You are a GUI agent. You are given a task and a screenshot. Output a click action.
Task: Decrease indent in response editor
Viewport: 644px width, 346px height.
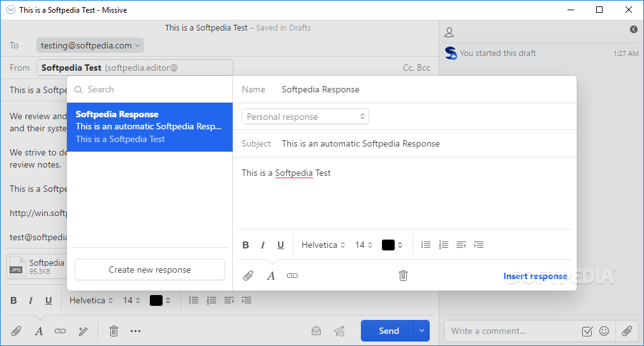[x=461, y=245]
